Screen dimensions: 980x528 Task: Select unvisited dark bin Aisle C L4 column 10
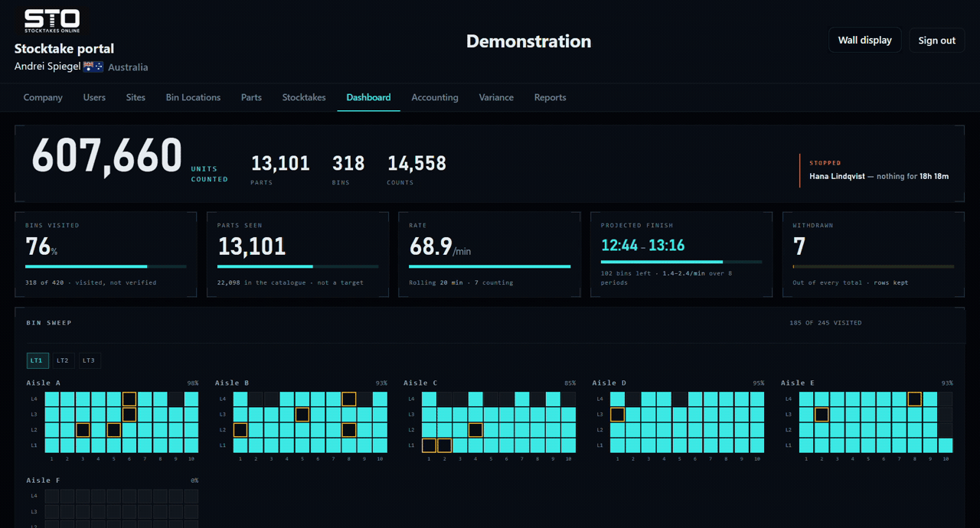(x=568, y=399)
